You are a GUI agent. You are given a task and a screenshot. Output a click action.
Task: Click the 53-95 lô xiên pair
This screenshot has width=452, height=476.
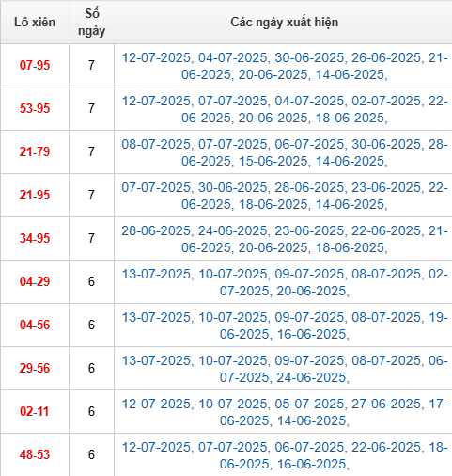point(35,108)
